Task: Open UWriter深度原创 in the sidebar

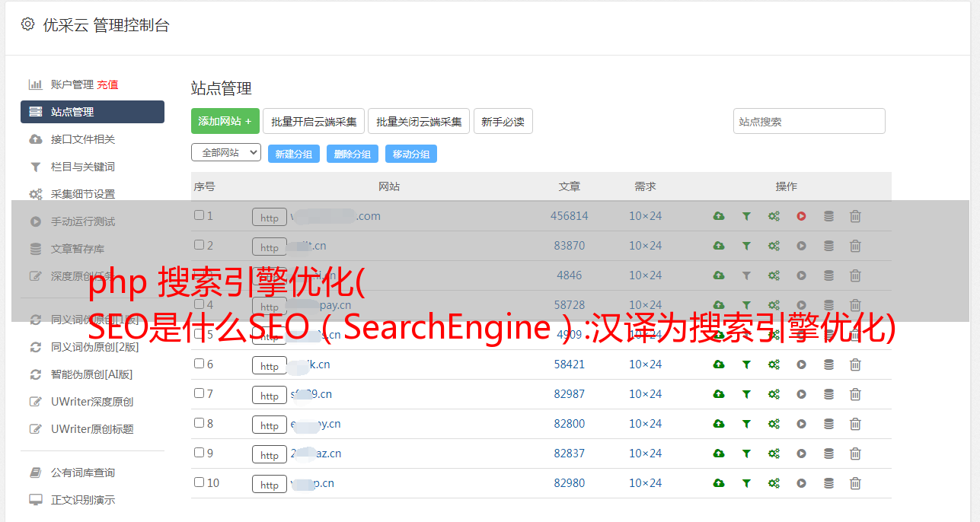Action: tap(92, 402)
